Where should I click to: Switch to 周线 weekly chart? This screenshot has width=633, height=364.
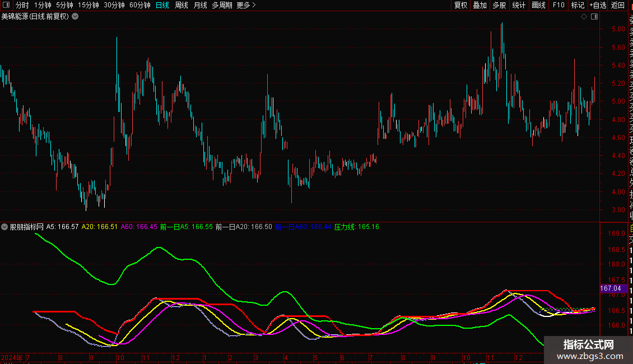click(181, 5)
